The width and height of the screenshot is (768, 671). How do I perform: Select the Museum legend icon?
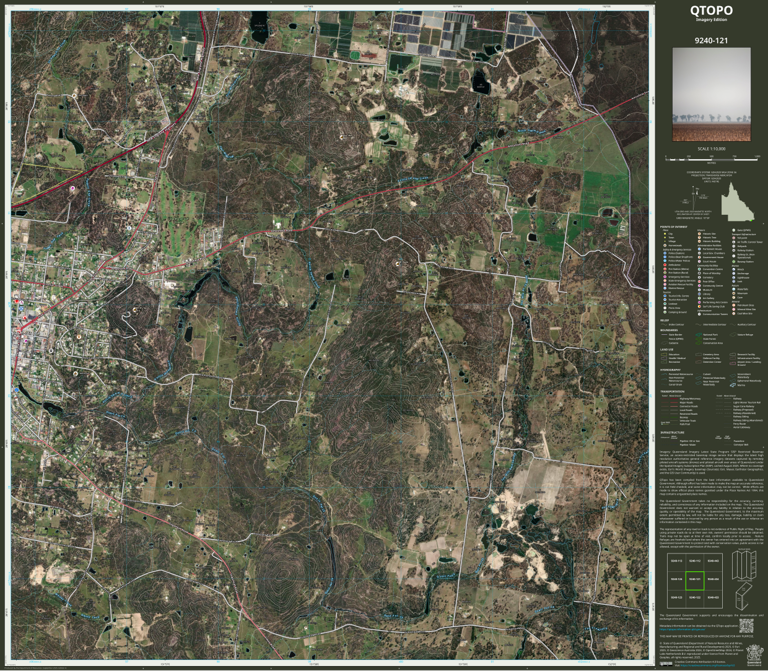point(699,289)
